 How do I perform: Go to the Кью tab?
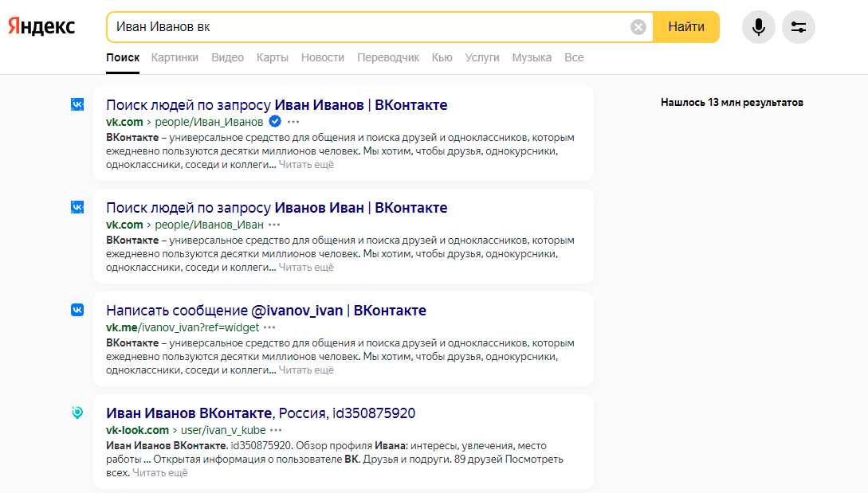(442, 57)
